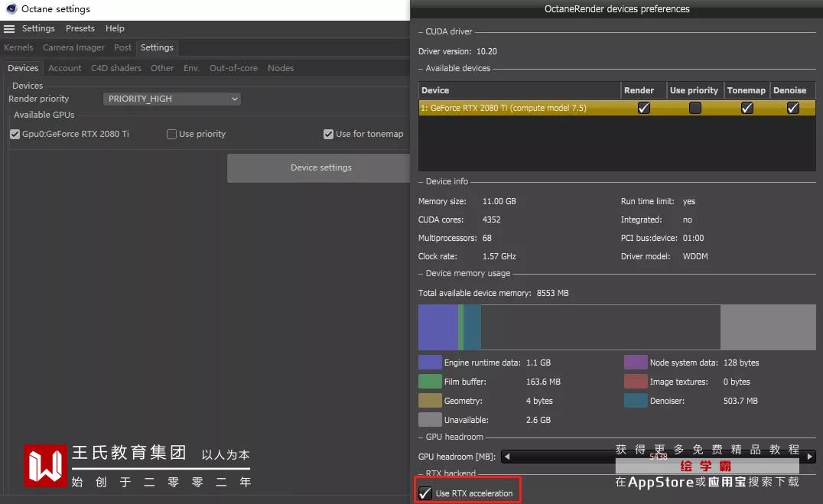Image resolution: width=823 pixels, height=504 pixels.
Task: Toggle Tonemap checkbox for GeForce RTX 2080 Ti
Action: 747,108
